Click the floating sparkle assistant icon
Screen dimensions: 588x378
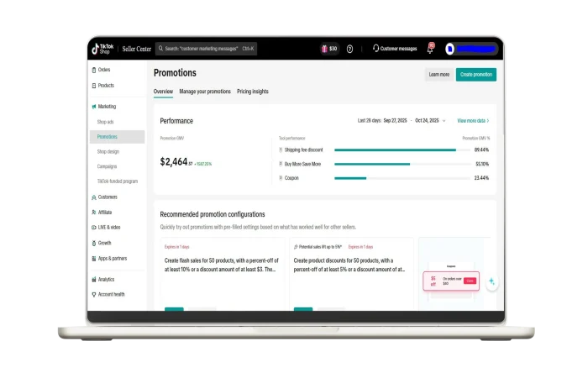coord(491,282)
